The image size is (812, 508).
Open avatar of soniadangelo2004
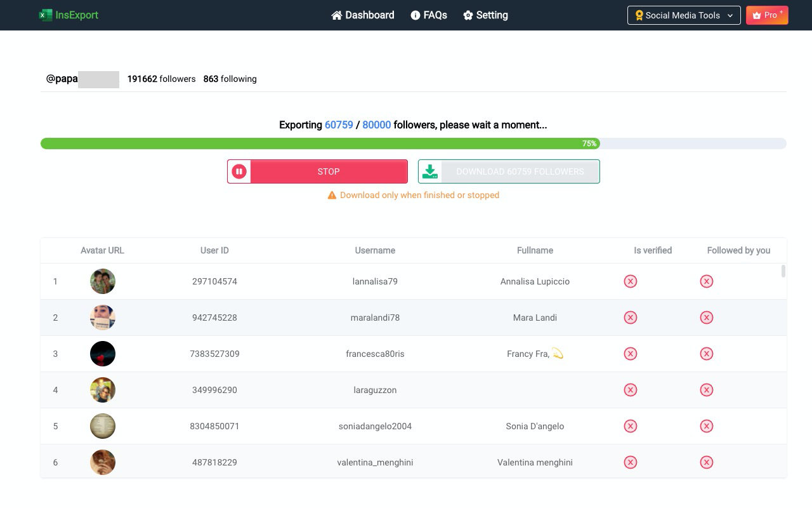pos(103,426)
